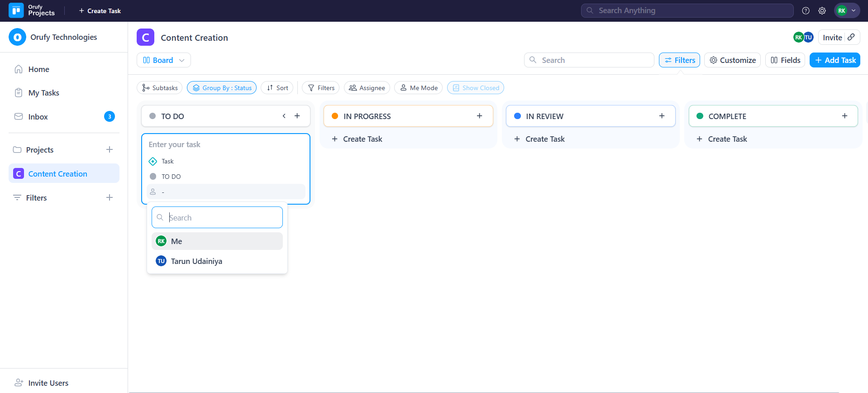
Task: Click the Invite link chain icon
Action: (x=851, y=37)
